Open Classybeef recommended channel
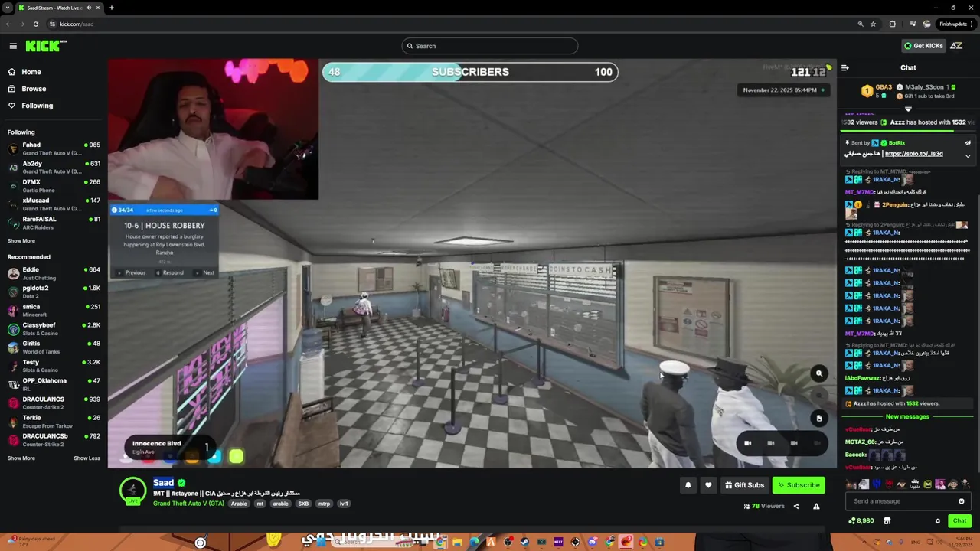Image resolution: width=980 pixels, height=551 pixels. (54, 328)
